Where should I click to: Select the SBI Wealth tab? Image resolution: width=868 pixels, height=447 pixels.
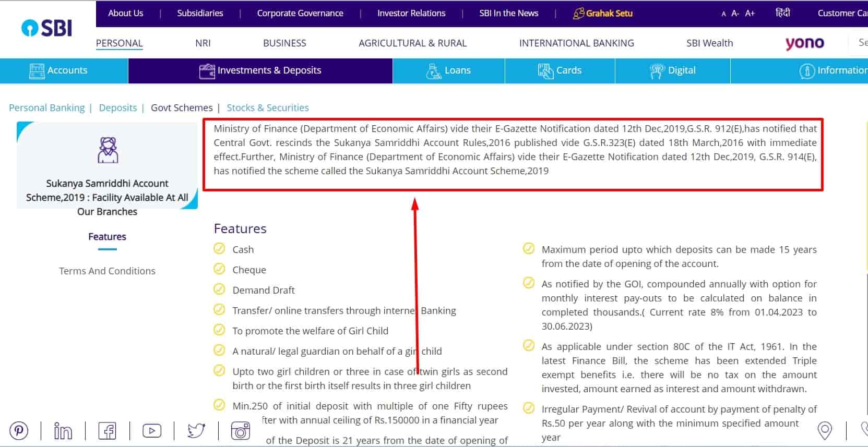[709, 43]
